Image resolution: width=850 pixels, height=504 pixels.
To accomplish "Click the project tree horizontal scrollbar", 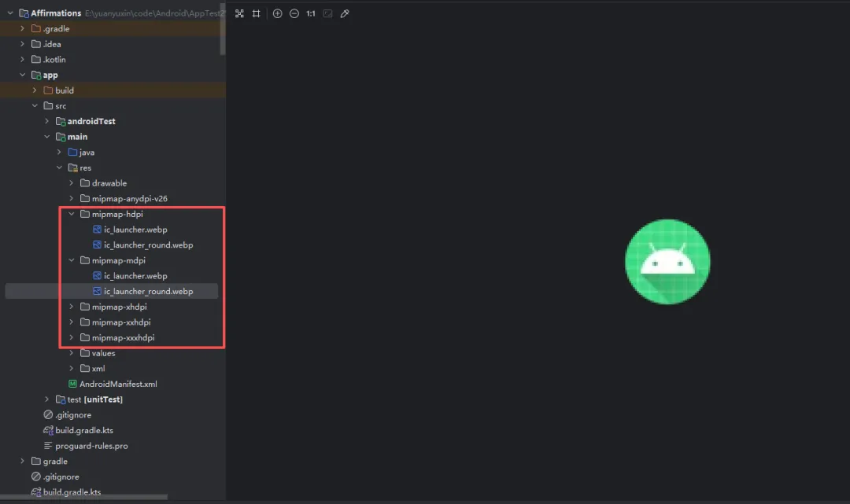I will [x=83, y=496].
